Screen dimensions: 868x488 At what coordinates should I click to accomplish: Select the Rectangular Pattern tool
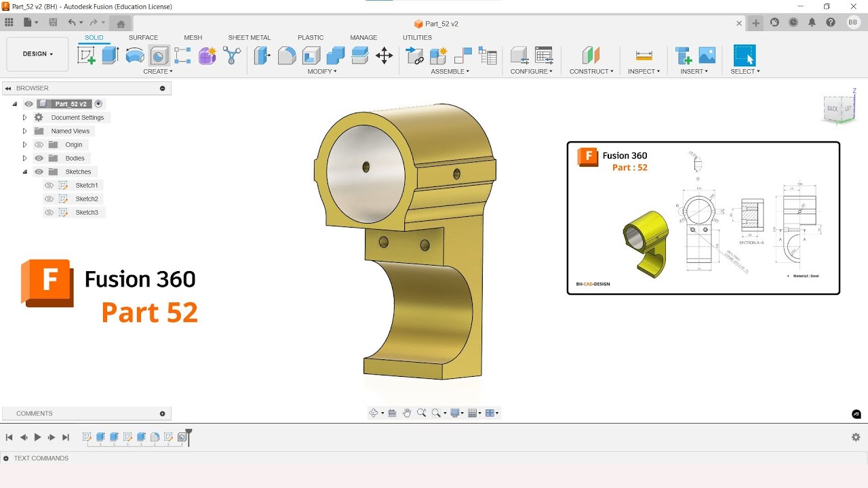(183, 55)
